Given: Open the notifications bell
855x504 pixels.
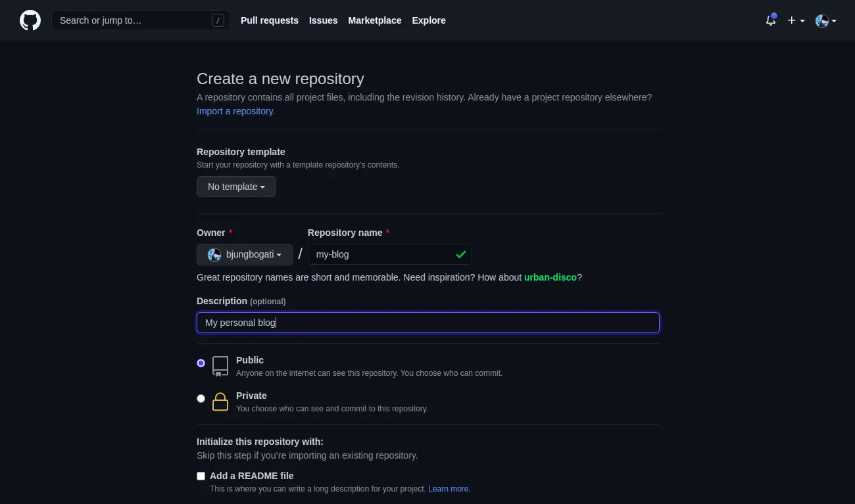Looking at the screenshot, I should pyautogui.click(x=771, y=20).
